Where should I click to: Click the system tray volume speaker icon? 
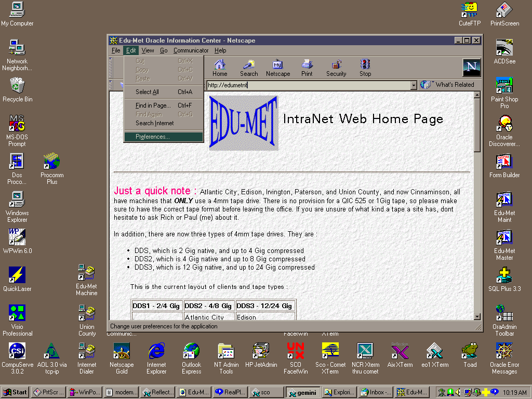tap(458, 393)
